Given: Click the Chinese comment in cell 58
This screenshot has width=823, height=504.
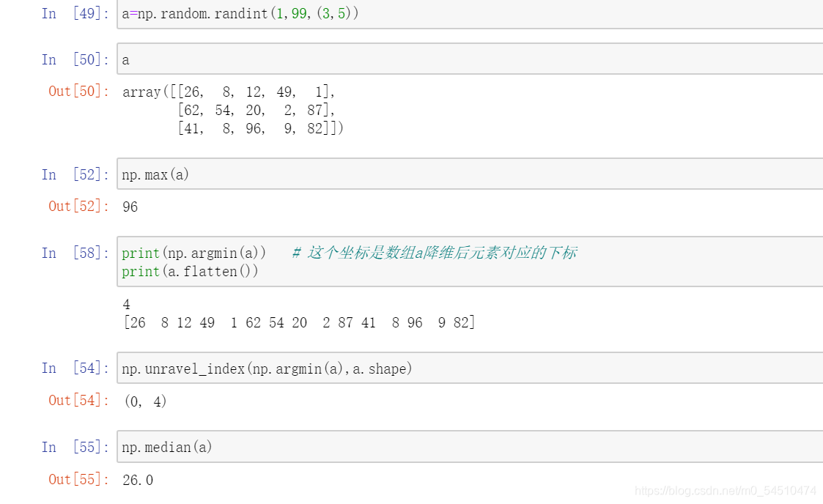Looking at the screenshot, I should (x=435, y=253).
